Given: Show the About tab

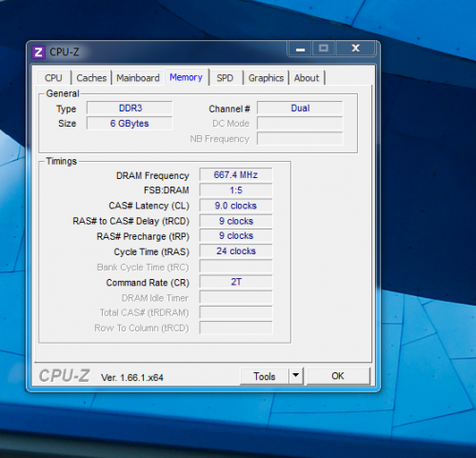Looking at the screenshot, I should [x=307, y=78].
